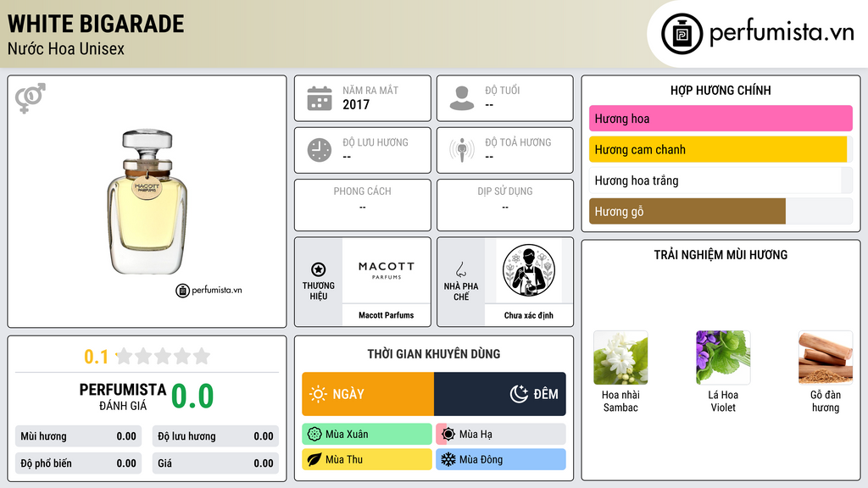Screen dimensions: 868x488
Task: Open the Gỗ đàn hương note image
Action: (826, 358)
